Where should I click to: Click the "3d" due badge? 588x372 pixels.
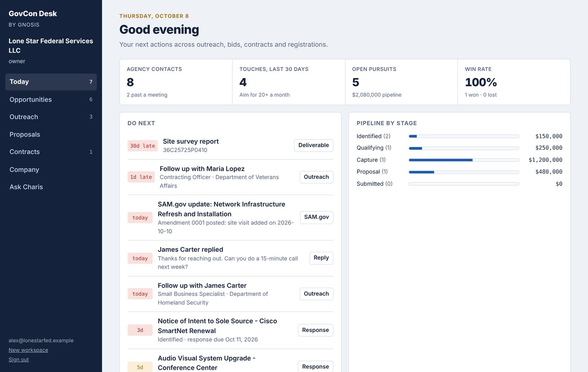pyautogui.click(x=140, y=330)
